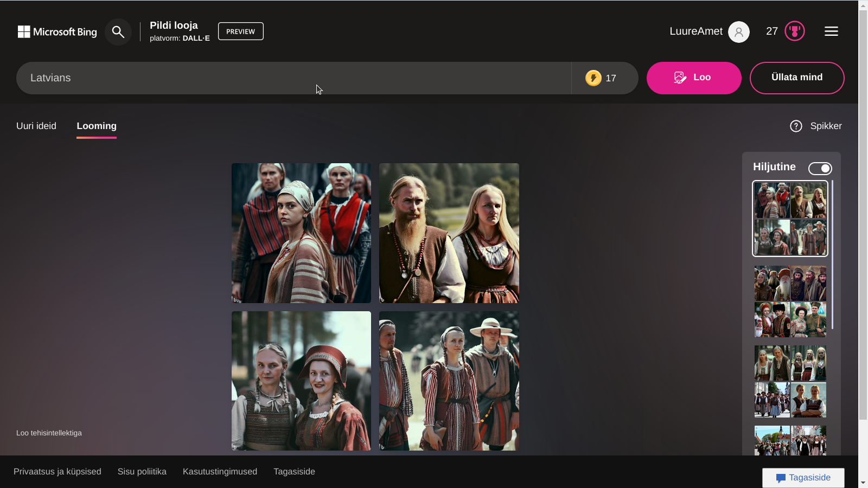Image resolution: width=868 pixels, height=488 pixels.
Task: Click the PREVIEW badge
Action: click(x=240, y=31)
